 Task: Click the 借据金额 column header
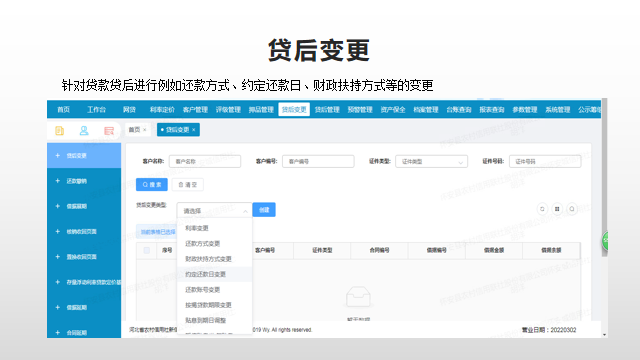[494, 250]
